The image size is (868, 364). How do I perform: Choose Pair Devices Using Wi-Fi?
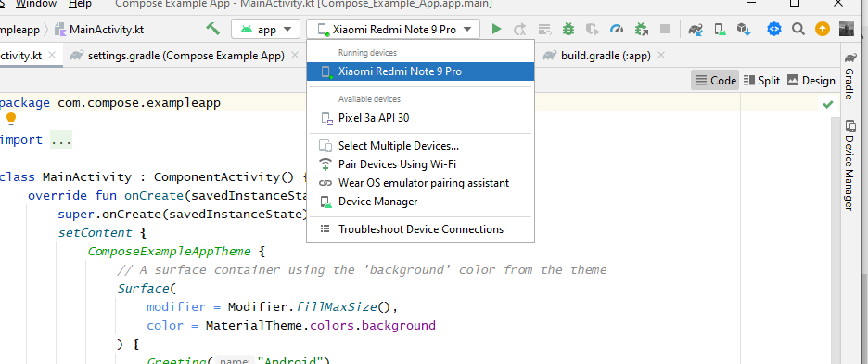pos(421,164)
